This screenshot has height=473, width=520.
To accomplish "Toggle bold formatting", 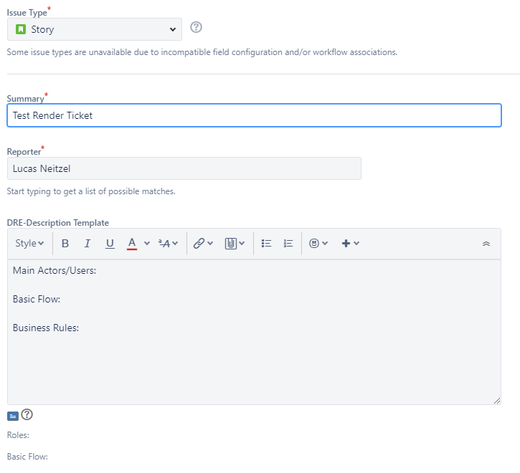I will (x=65, y=243).
